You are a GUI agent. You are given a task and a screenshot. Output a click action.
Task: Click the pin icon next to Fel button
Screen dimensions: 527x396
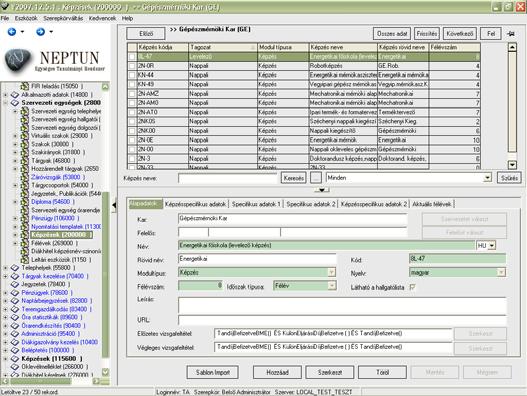coord(511,34)
